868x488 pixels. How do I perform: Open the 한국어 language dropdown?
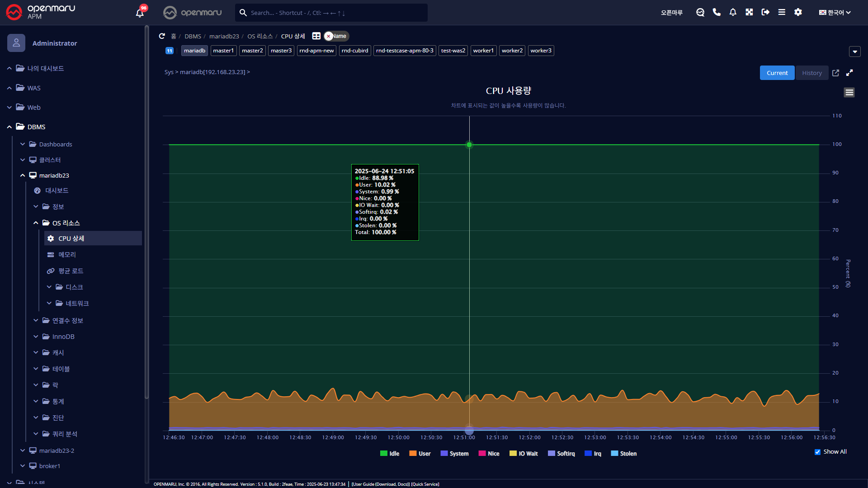(x=835, y=13)
